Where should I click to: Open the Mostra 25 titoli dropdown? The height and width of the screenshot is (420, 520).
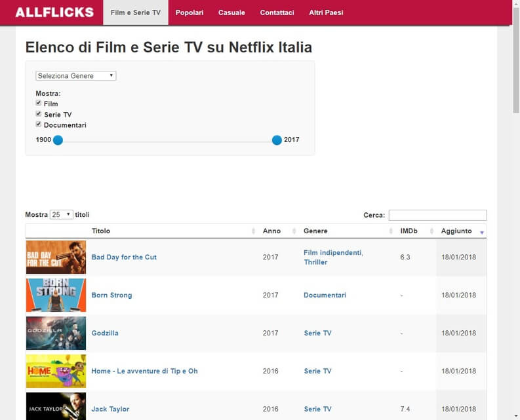(62, 214)
